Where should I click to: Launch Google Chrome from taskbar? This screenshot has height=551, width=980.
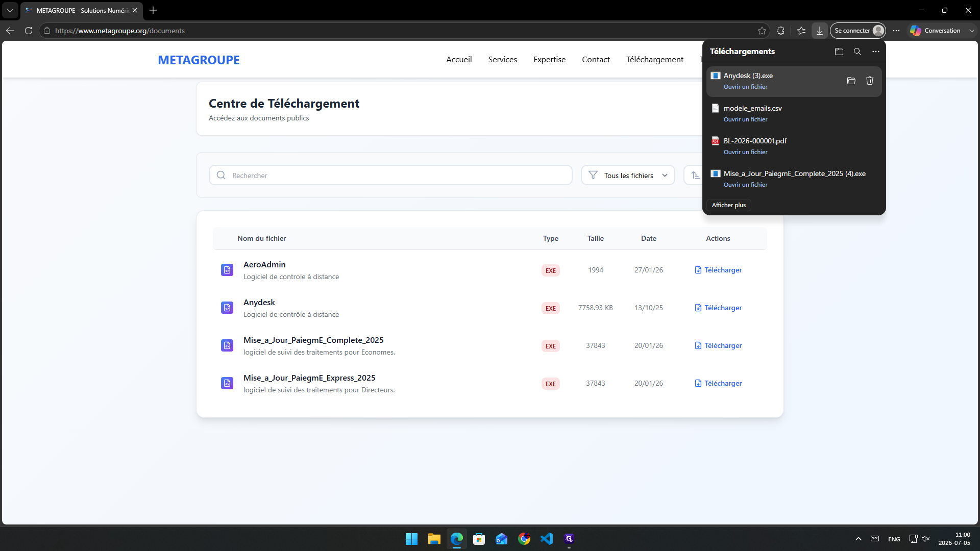(x=524, y=539)
